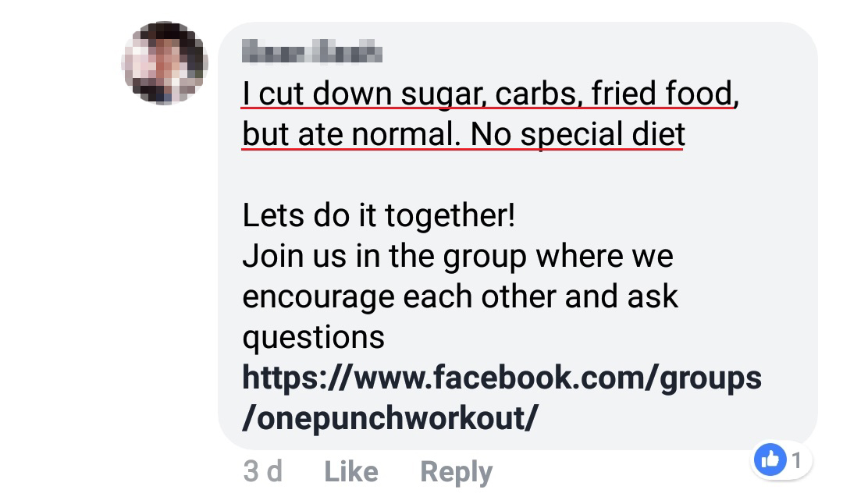
Task: Click the line starting "Join us in the"
Action: click(x=457, y=256)
